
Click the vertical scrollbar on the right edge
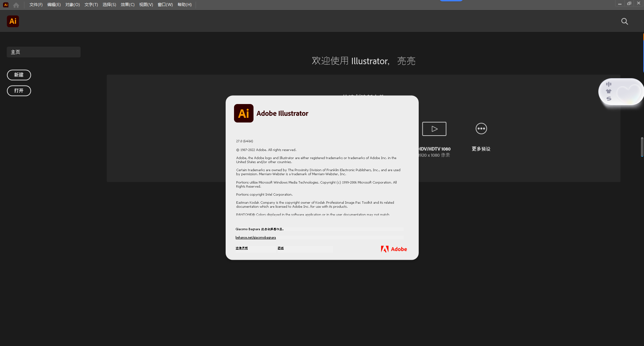(642, 147)
